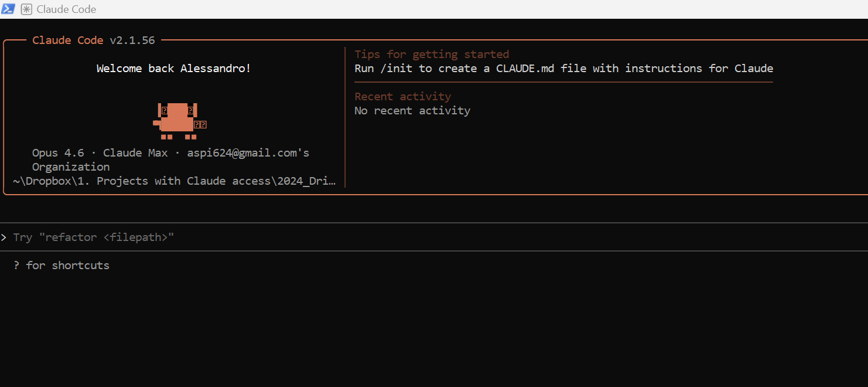Click the PowerShell icon in the title bar
Image resolution: width=868 pixels, height=387 pixels.
(x=8, y=9)
